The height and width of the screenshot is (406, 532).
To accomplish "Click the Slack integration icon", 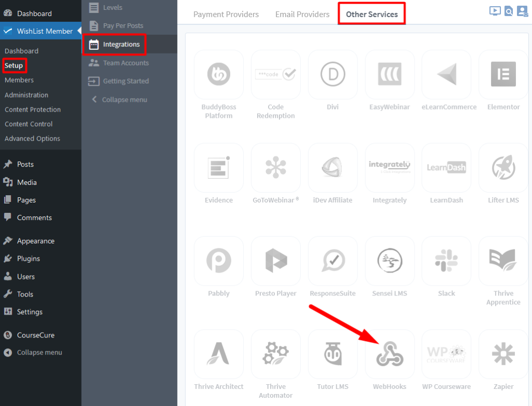I will coord(446,261).
